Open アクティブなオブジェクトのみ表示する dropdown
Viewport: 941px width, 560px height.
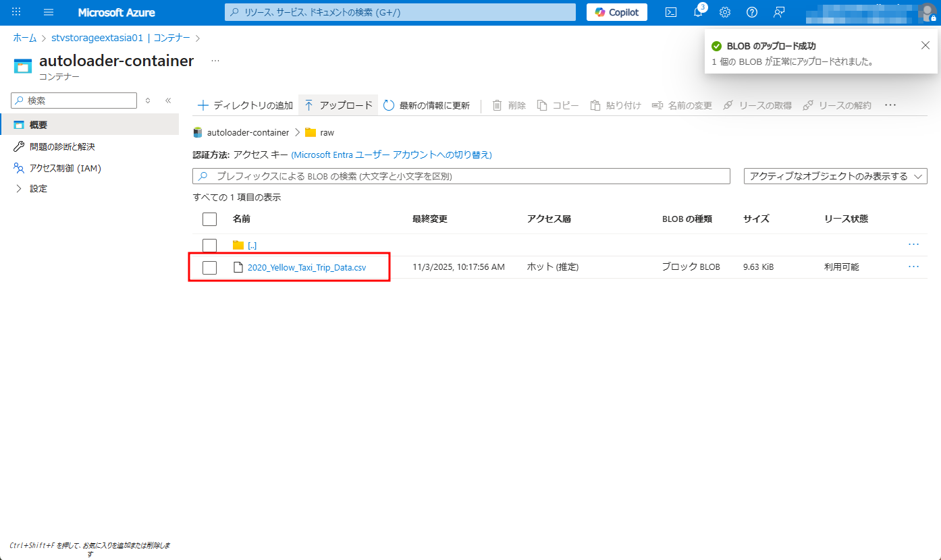point(835,176)
